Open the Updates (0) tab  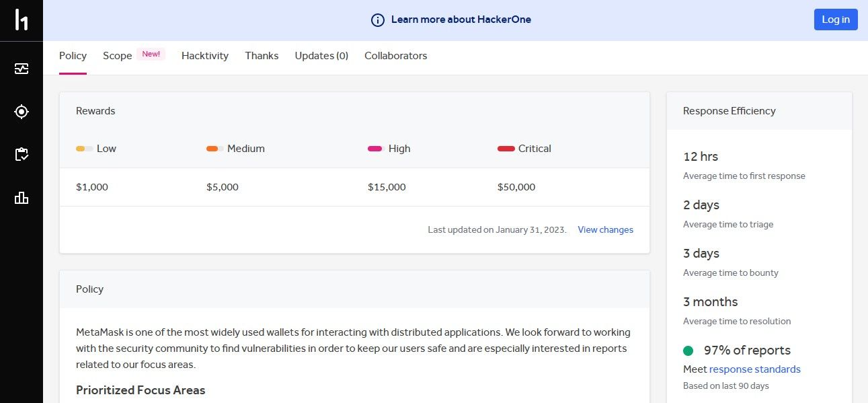pyautogui.click(x=321, y=56)
